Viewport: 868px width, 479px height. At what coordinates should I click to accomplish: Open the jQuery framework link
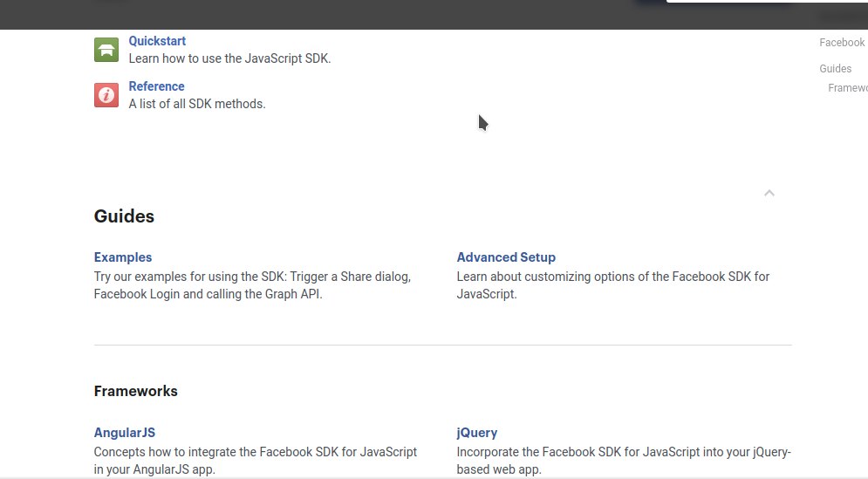tap(476, 433)
